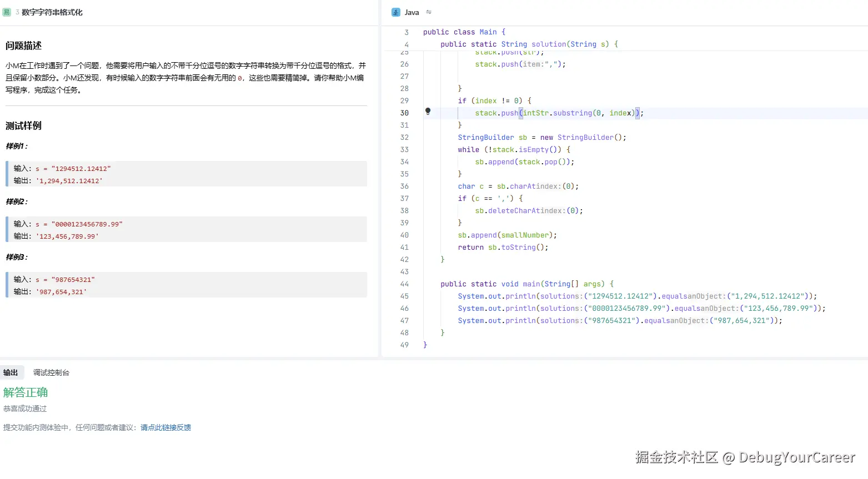Click the 测试样例 section heading
The image size is (868, 479).
coord(23,125)
